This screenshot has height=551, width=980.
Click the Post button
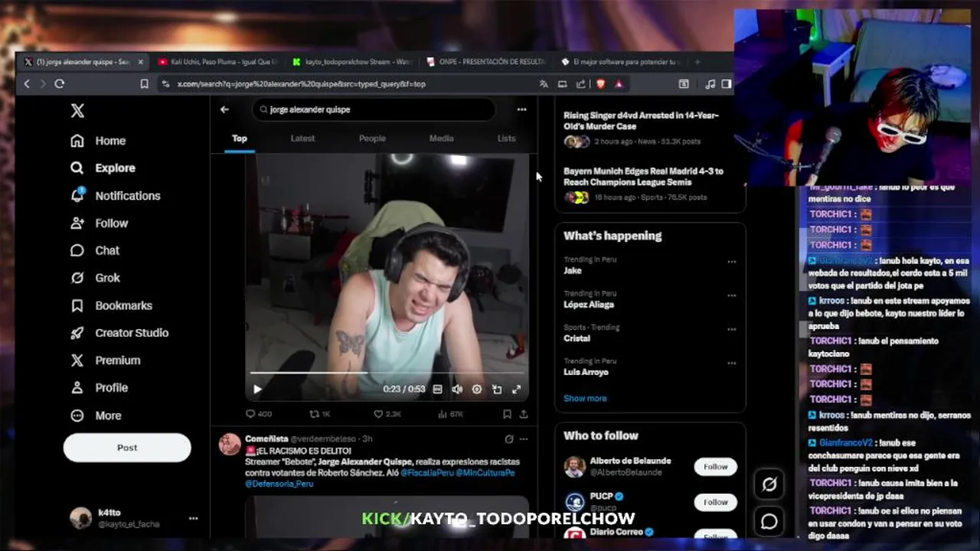[127, 448]
